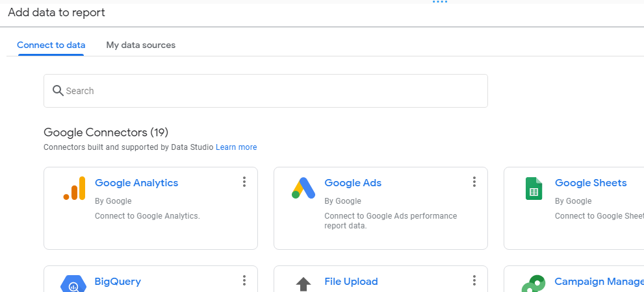Select the Google Ads connector title

[x=353, y=183]
